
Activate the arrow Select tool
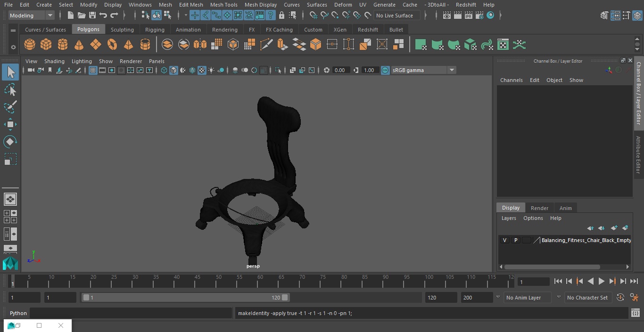point(10,72)
